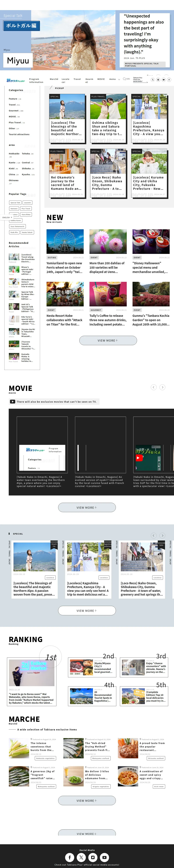Viewport: 174px width, 868px height.
Task: Click the Special Talk popular tag
Action: tap(15, 203)
